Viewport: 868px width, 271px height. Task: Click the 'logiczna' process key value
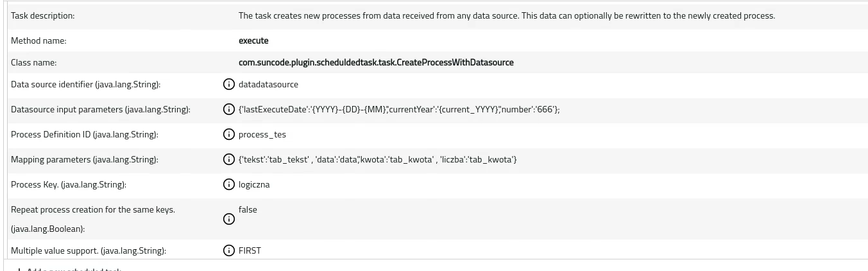pyautogui.click(x=254, y=184)
